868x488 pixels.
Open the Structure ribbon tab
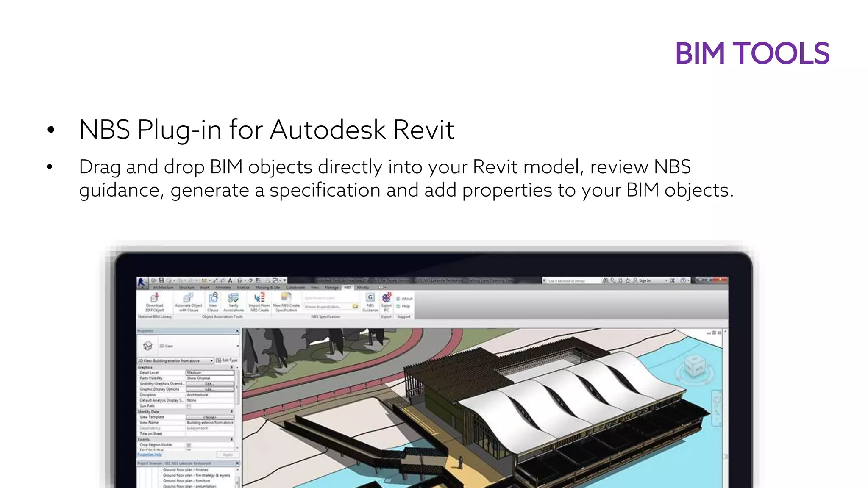[186, 288]
